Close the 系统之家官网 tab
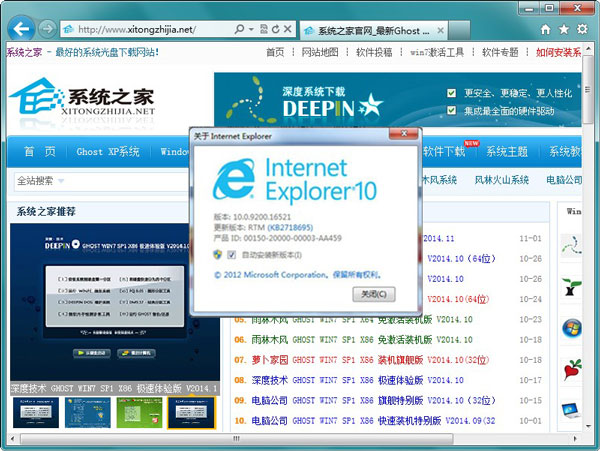 point(440,30)
